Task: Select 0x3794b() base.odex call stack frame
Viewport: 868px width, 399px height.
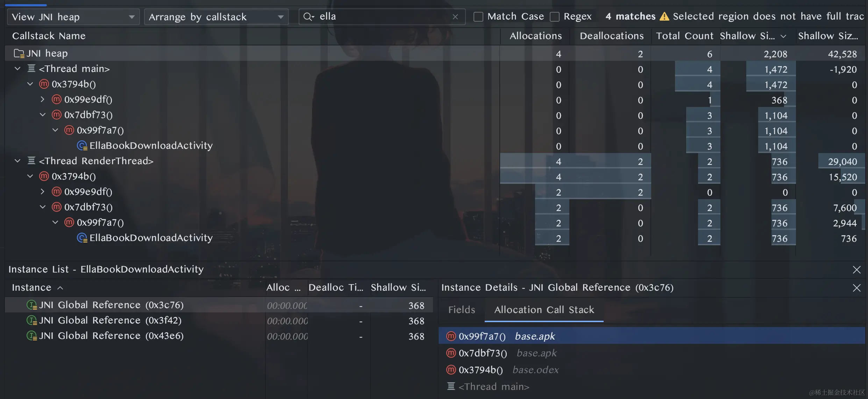Action: 652,370
